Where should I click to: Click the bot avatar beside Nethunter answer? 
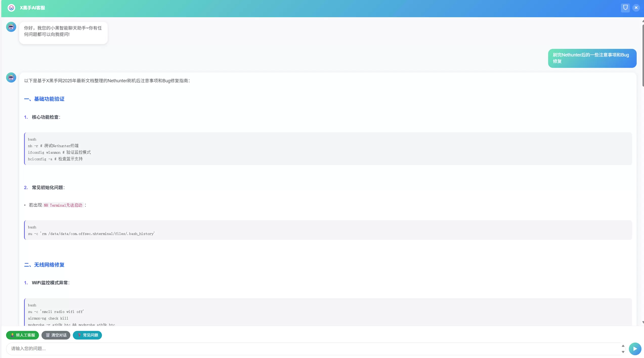[11, 77]
